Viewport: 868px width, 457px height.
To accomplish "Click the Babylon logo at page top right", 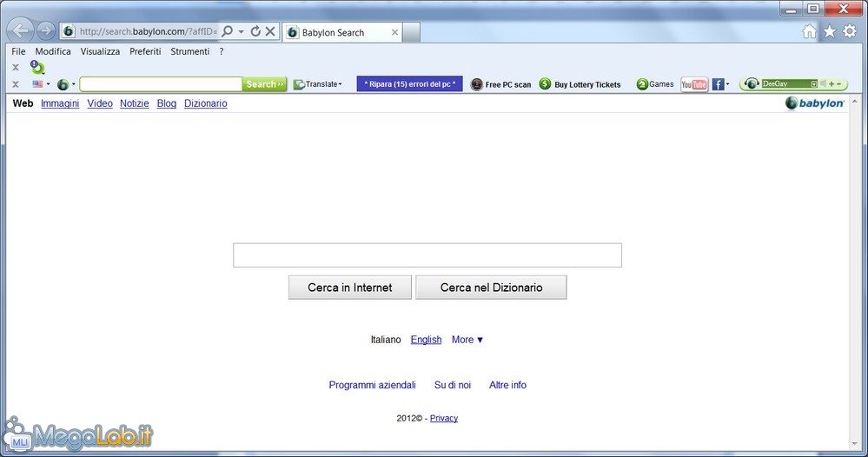I will (x=814, y=103).
